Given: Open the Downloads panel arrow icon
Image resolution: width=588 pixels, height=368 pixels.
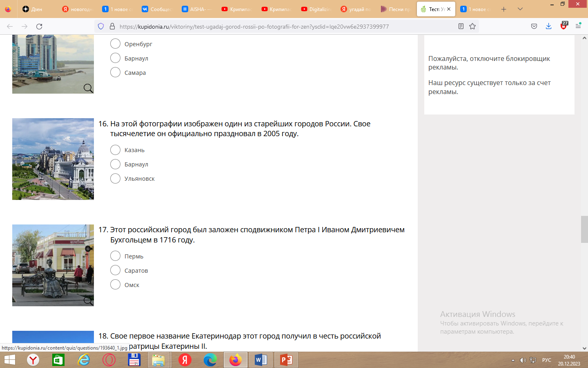Looking at the screenshot, I should click(548, 27).
